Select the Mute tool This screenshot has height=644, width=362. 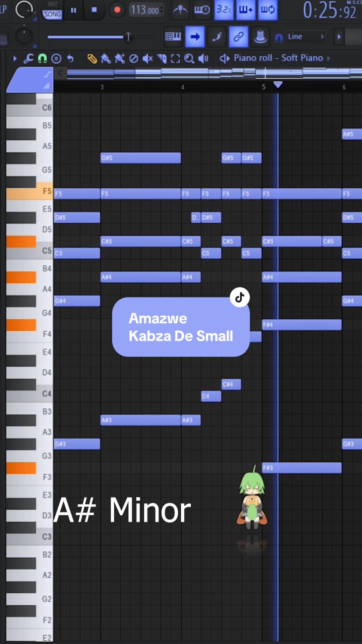coord(147,59)
